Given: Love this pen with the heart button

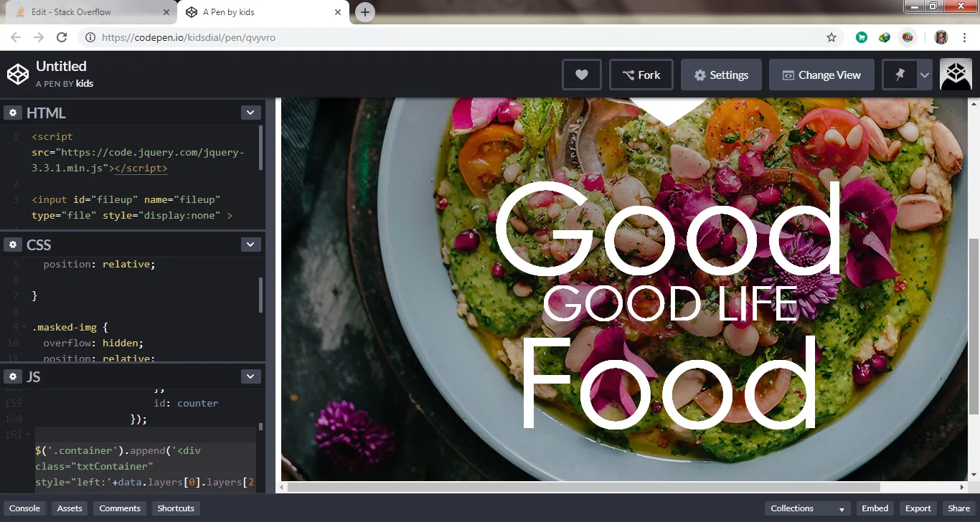Looking at the screenshot, I should (582, 75).
